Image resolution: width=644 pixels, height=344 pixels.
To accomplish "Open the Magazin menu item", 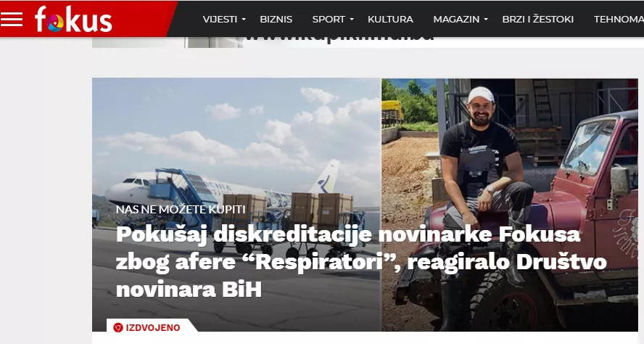I will point(456,20).
